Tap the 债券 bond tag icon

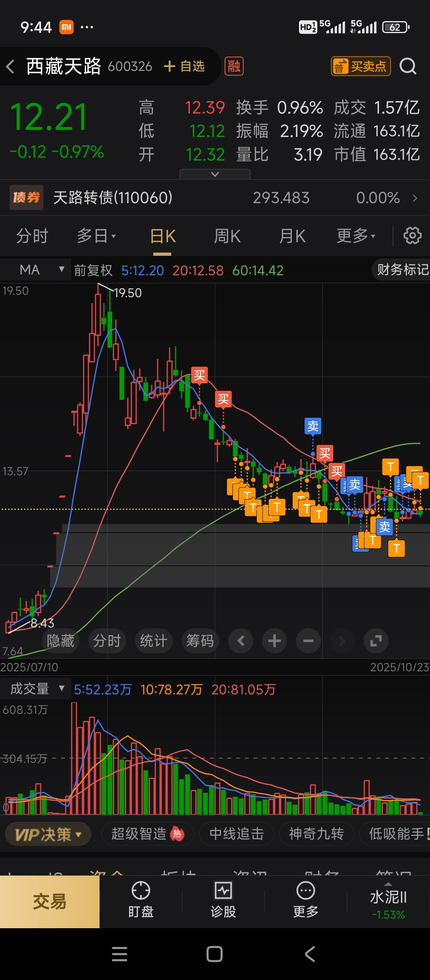(26, 197)
